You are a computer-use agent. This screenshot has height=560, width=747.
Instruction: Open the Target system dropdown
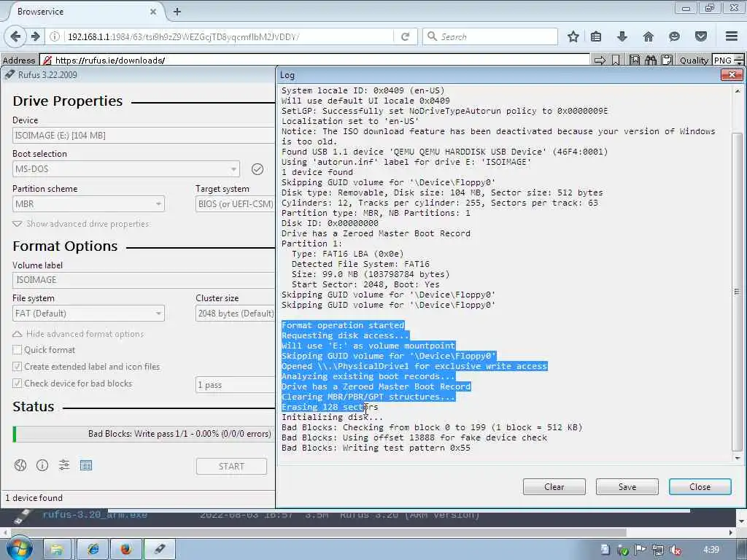(x=236, y=204)
